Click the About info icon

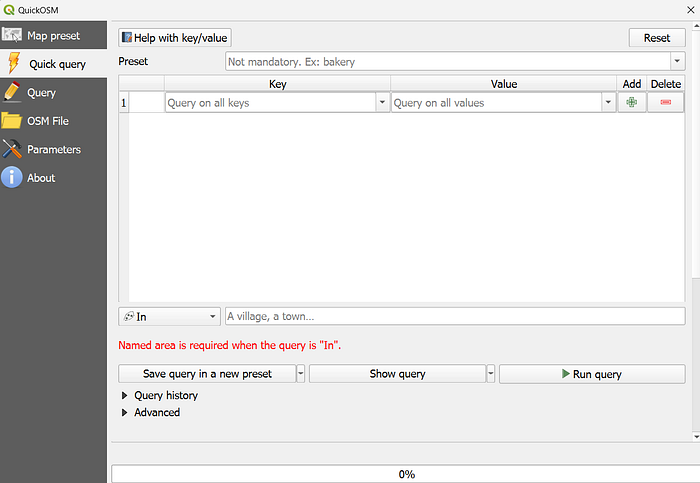[12, 177]
